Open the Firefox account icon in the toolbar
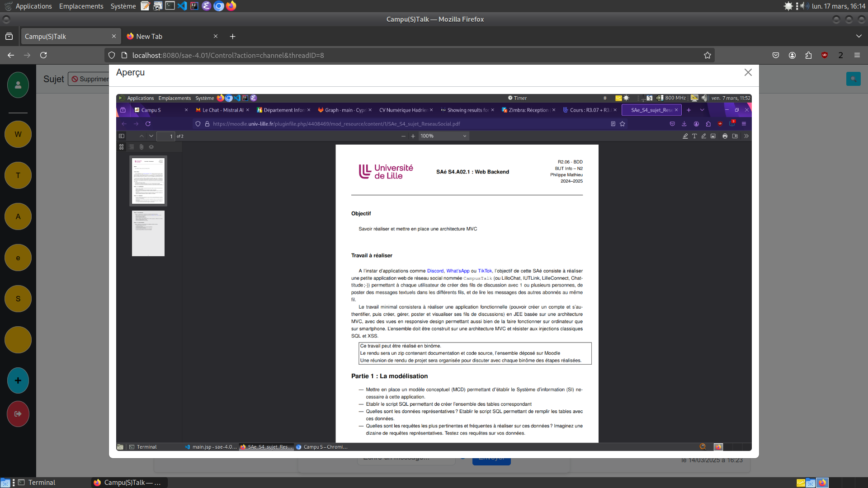 click(x=792, y=55)
